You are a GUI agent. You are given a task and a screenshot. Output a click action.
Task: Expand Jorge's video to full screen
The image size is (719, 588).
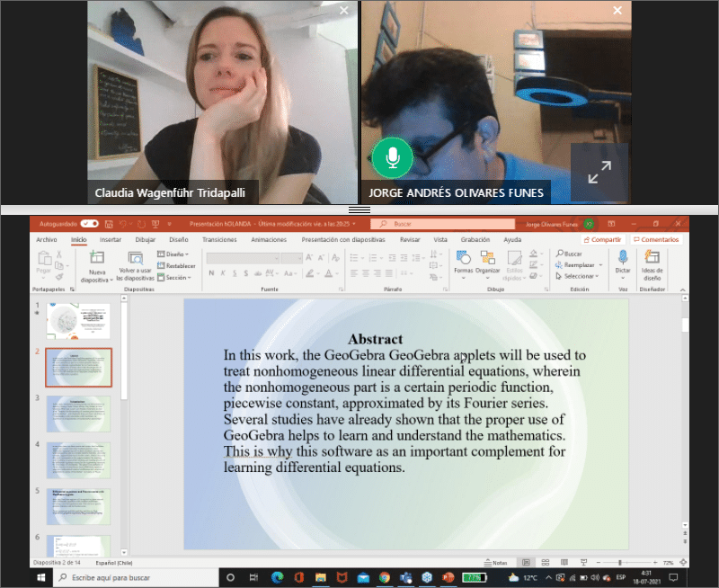click(599, 173)
